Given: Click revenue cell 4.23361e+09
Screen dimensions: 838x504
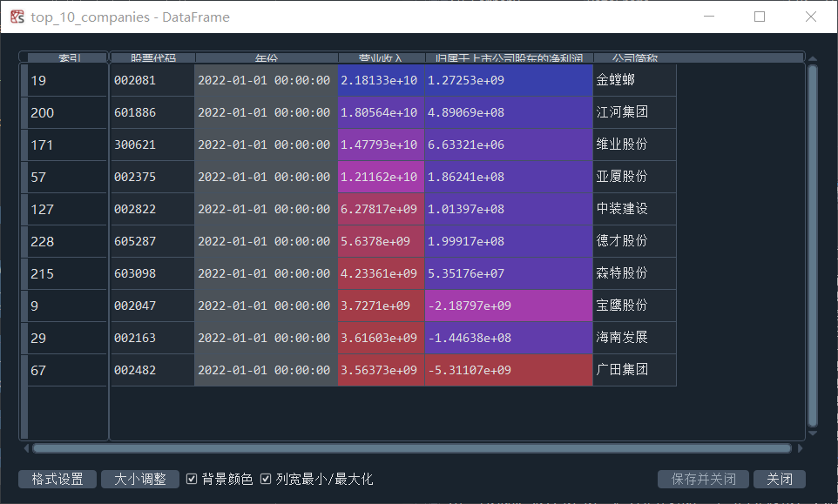Looking at the screenshot, I should click(x=381, y=273).
